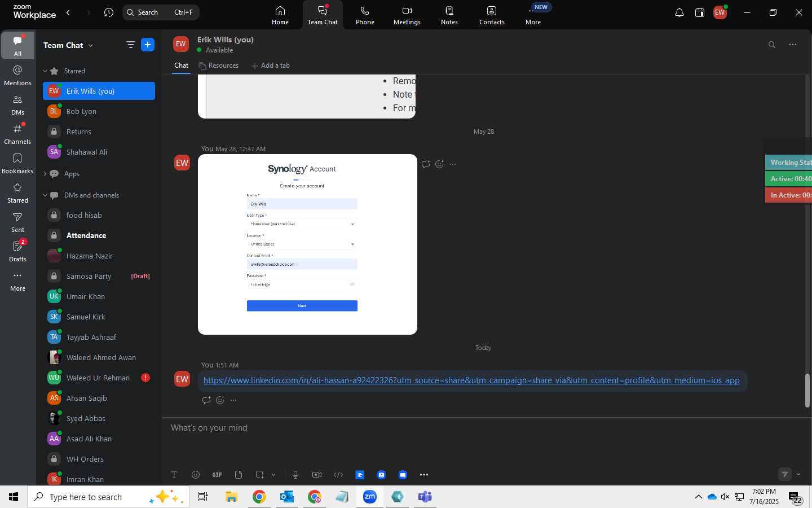Open Outlook from the taskbar
Image resolution: width=812 pixels, height=508 pixels.
tap(287, 497)
